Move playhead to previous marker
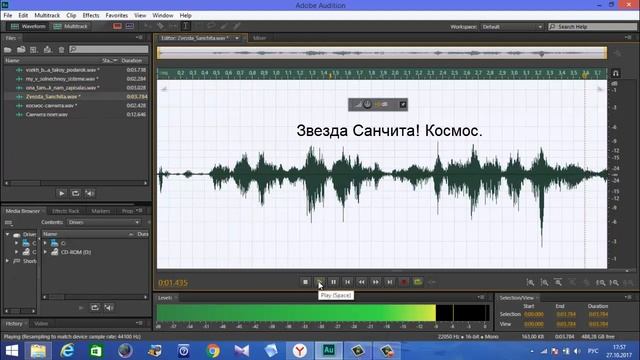The image size is (640, 360). point(348,282)
